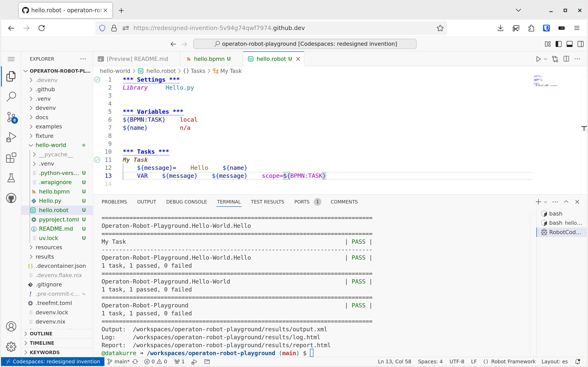This screenshot has width=588, height=367.
Task: Switch to the Preview README.md tab
Action: click(x=136, y=59)
